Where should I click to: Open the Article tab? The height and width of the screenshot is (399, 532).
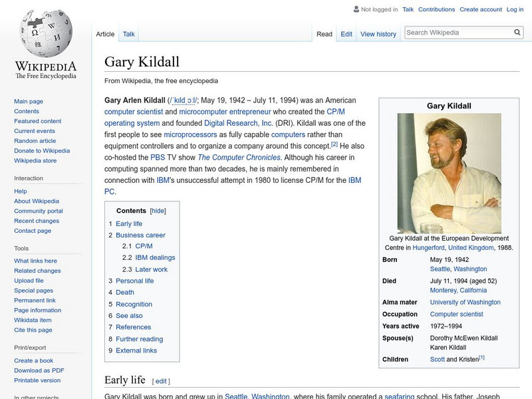click(x=105, y=34)
